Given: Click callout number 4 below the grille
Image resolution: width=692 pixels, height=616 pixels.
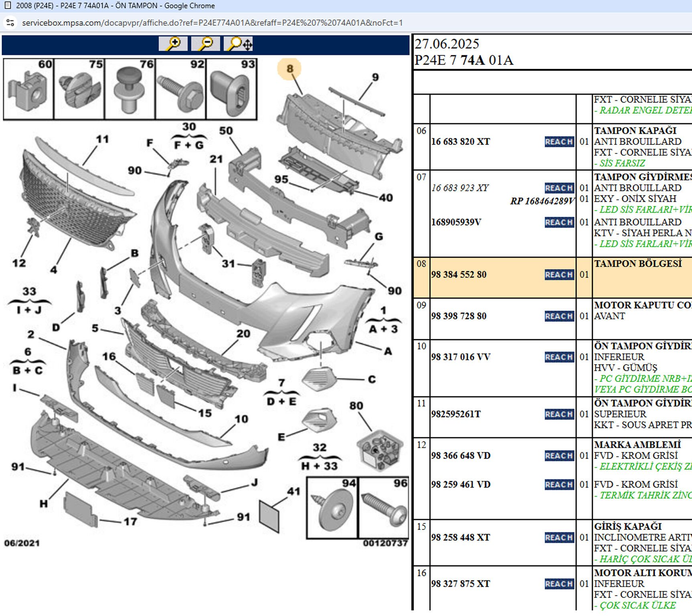Looking at the screenshot, I should pos(54,270).
